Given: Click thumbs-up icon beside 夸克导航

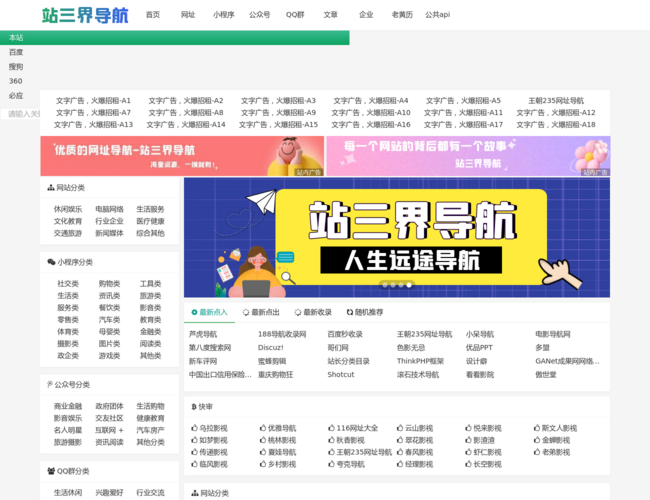Looking at the screenshot, I should 331,464.
